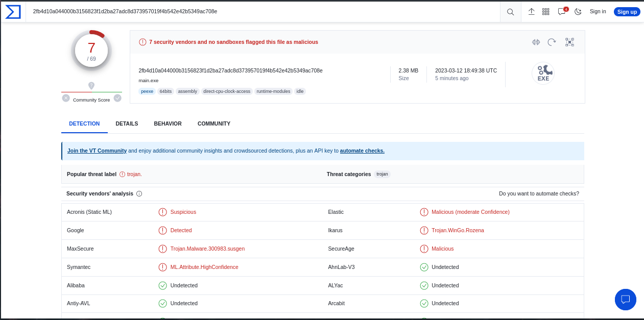This screenshot has width=644, height=320.
Task: Vote malicious with the X community icon
Action: [x=66, y=98]
